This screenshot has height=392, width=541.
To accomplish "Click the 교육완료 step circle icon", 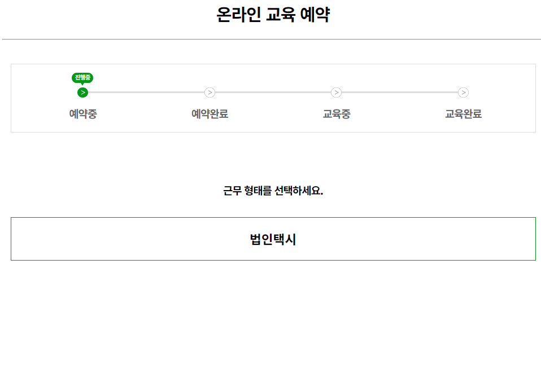I will pos(463,93).
